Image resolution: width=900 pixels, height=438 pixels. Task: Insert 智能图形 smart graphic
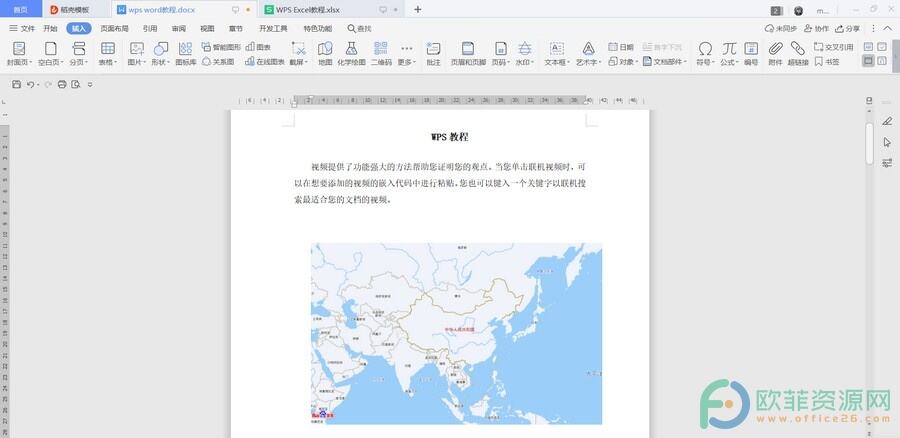click(222, 47)
